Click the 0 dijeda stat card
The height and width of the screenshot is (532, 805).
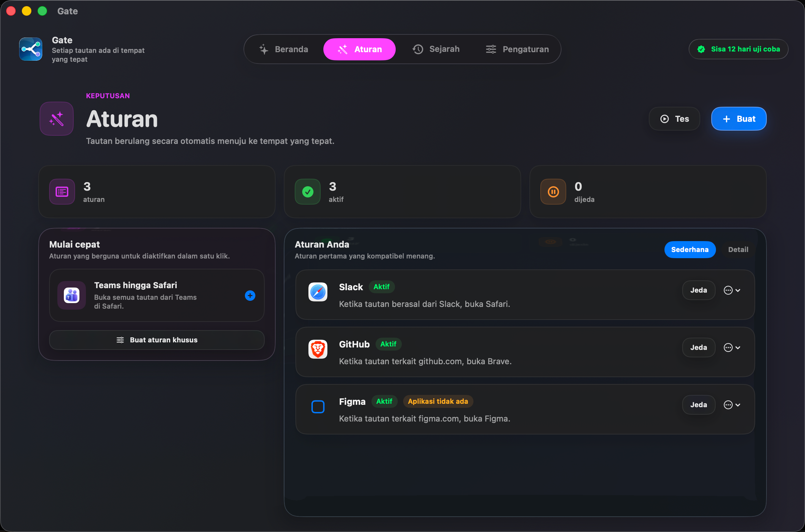(x=648, y=192)
